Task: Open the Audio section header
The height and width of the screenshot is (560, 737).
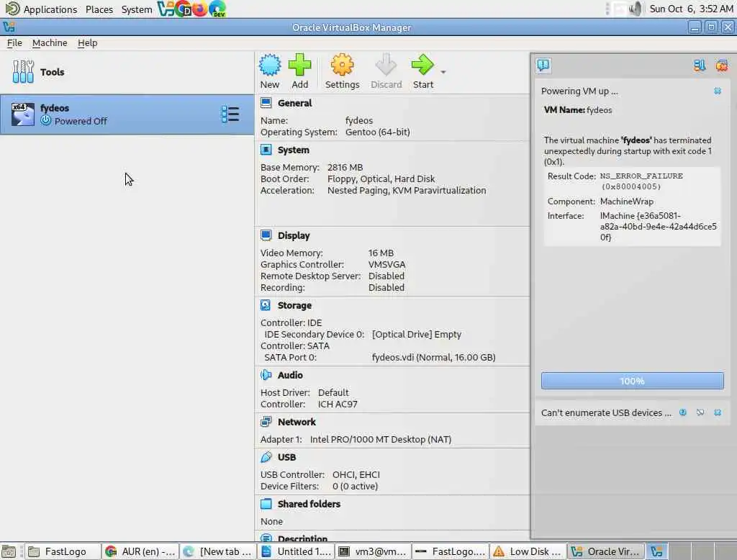Action: (x=290, y=375)
